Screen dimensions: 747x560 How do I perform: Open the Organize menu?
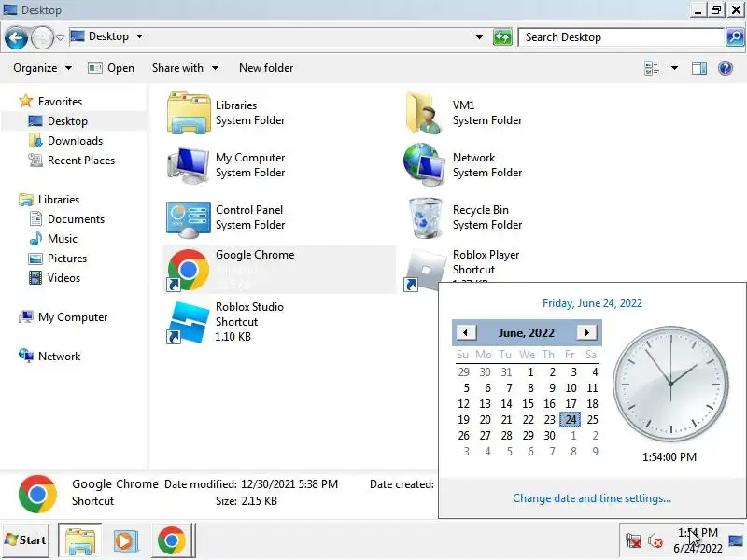tap(42, 68)
